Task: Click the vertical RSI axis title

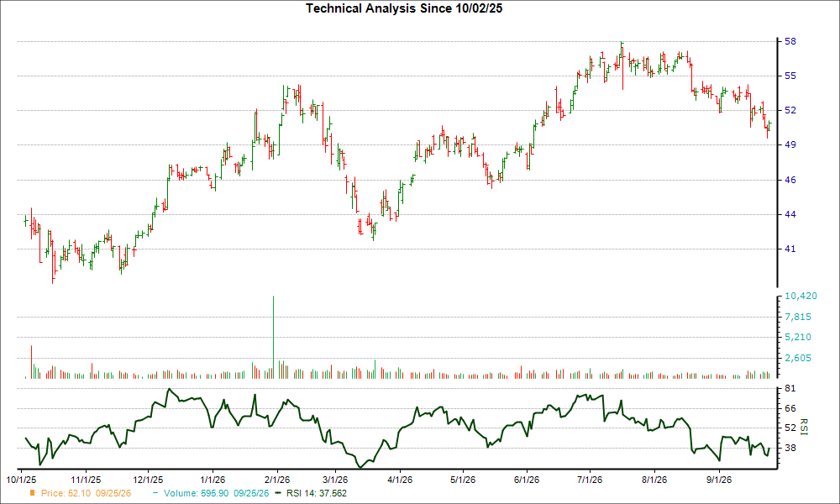Action: (x=804, y=427)
